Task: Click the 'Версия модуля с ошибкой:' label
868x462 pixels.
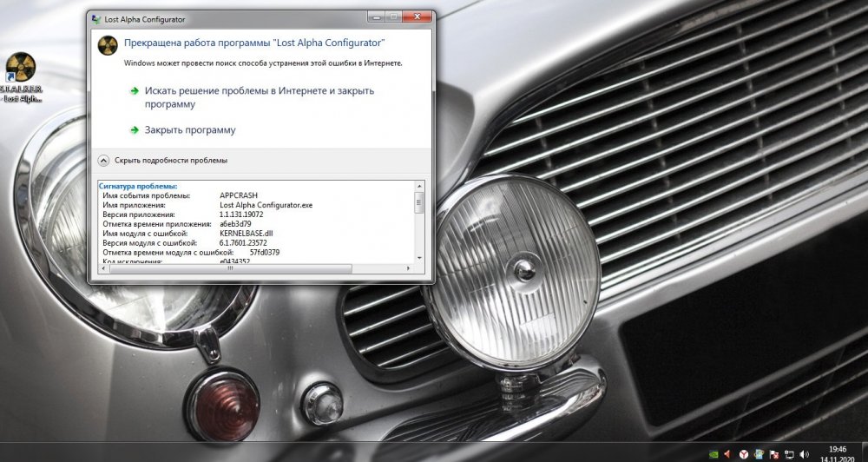Action: (x=150, y=242)
